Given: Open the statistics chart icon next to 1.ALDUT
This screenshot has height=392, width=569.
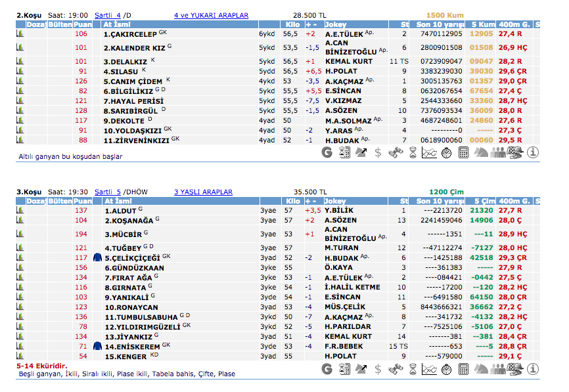Looking at the screenshot, I should (x=20, y=211).
